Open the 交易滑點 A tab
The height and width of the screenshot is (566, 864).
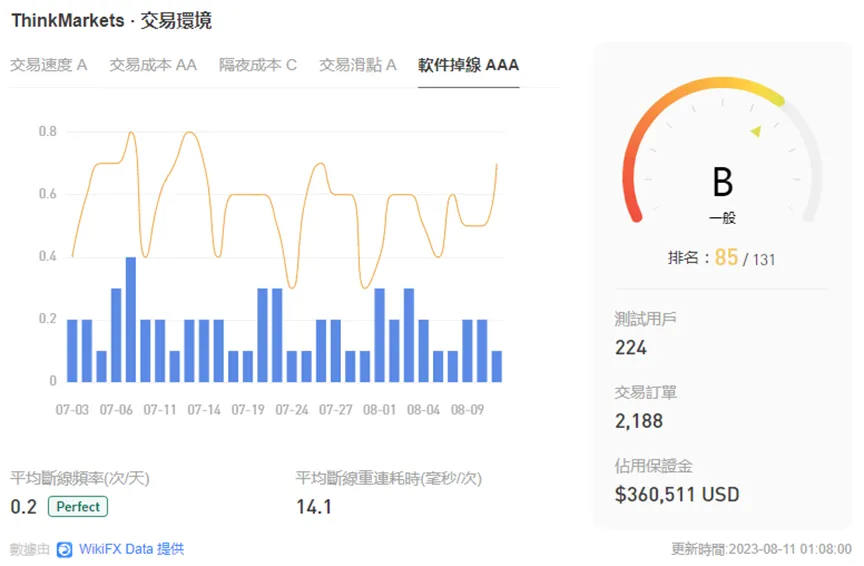(358, 65)
